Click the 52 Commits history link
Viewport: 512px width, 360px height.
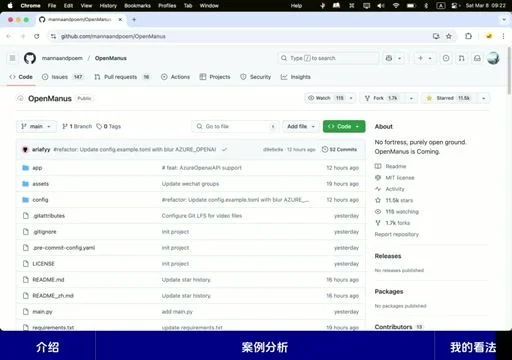coord(339,149)
